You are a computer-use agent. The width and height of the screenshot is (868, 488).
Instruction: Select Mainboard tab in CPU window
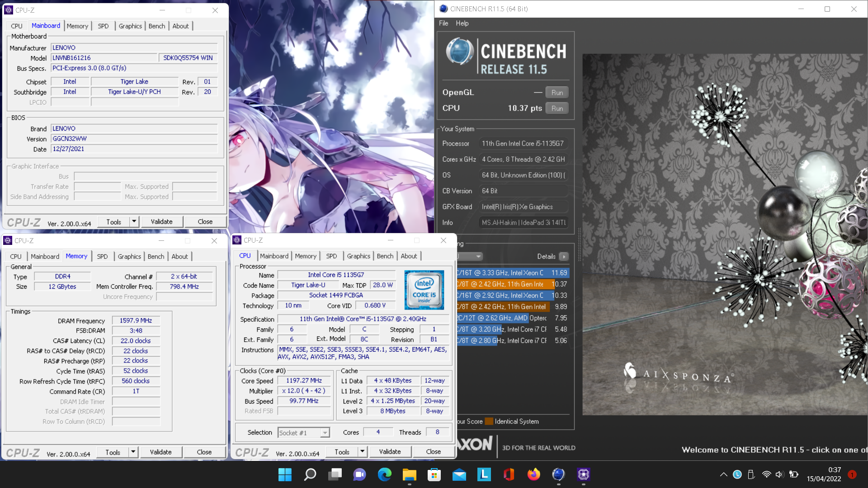coord(274,256)
